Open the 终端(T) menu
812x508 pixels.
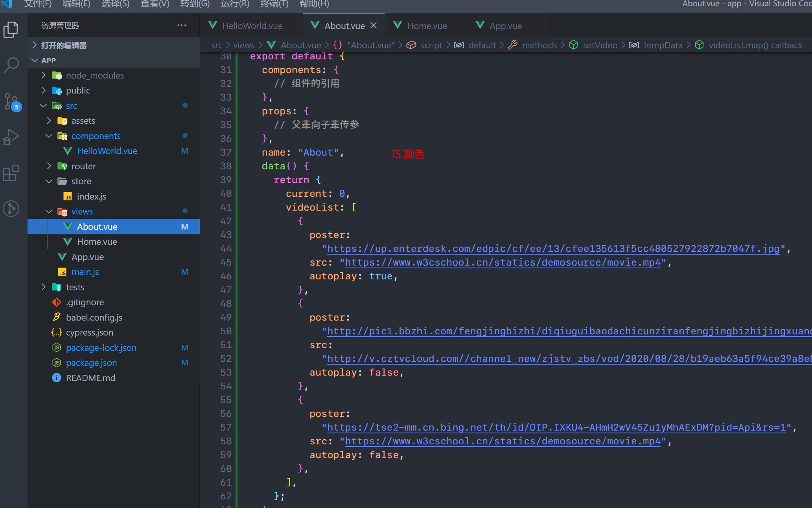(274, 4)
